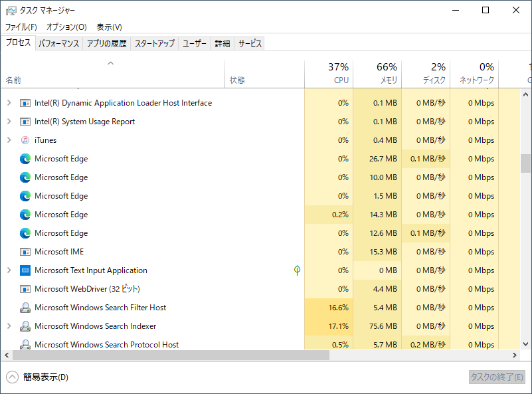Open the ファイル(F) menu
The image size is (532, 394).
coord(21,27)
